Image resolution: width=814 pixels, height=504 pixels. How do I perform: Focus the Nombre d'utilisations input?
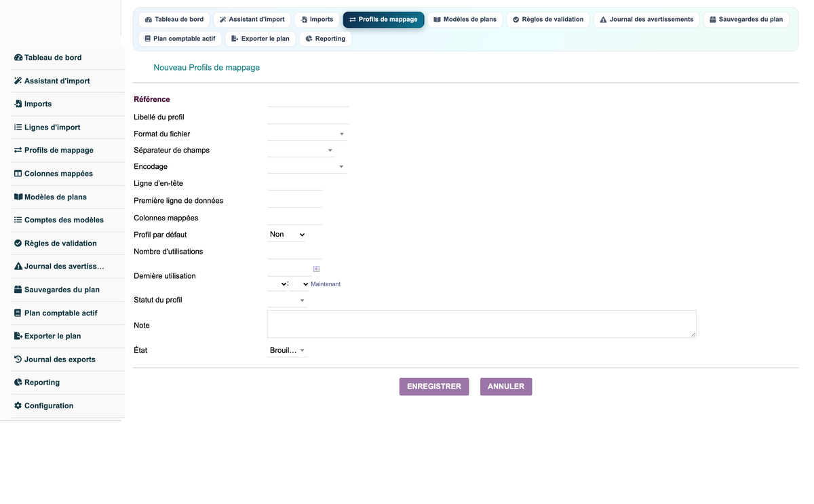click(294, 252)
